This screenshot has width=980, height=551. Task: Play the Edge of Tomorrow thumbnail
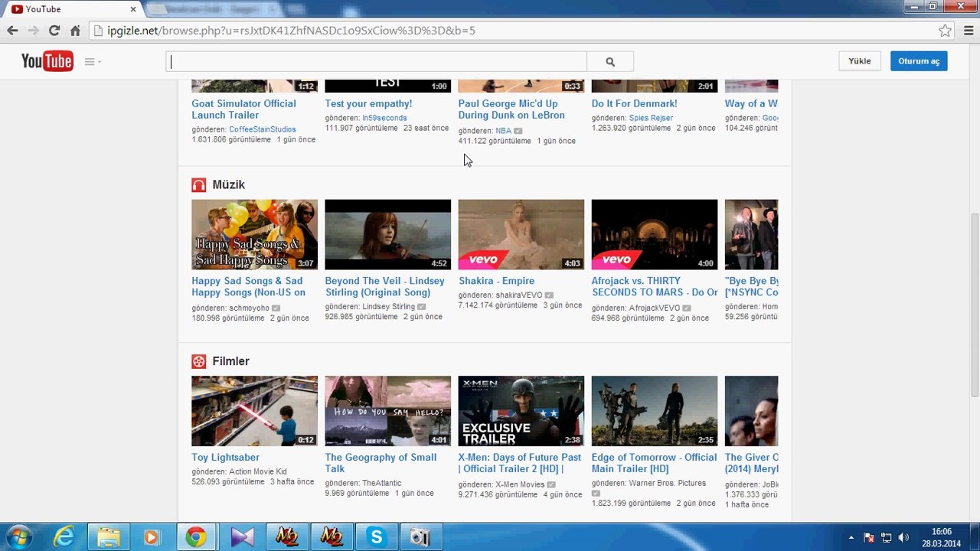pos(654,411)
